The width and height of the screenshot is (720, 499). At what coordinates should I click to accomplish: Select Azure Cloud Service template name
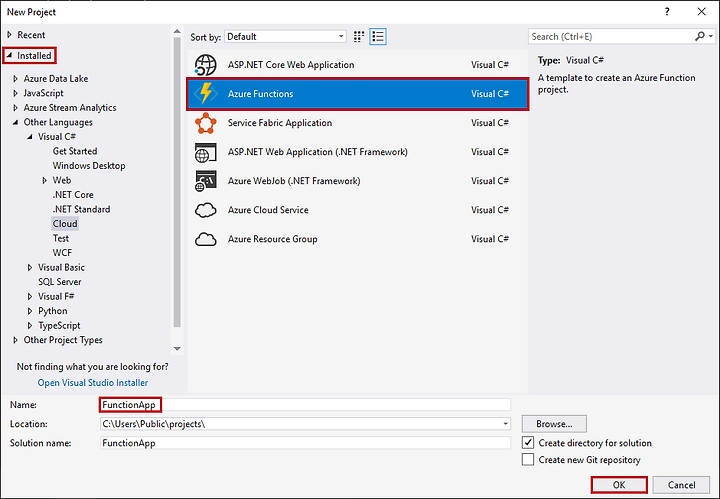(268, 210)
